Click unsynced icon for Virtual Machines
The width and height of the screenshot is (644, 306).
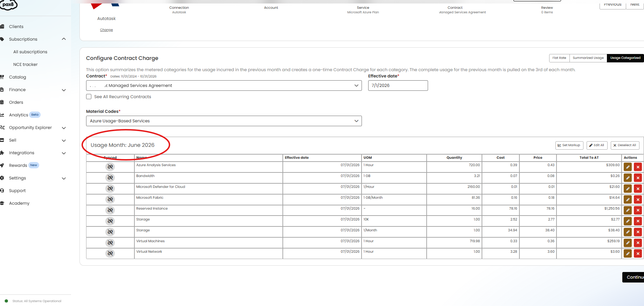110,243
